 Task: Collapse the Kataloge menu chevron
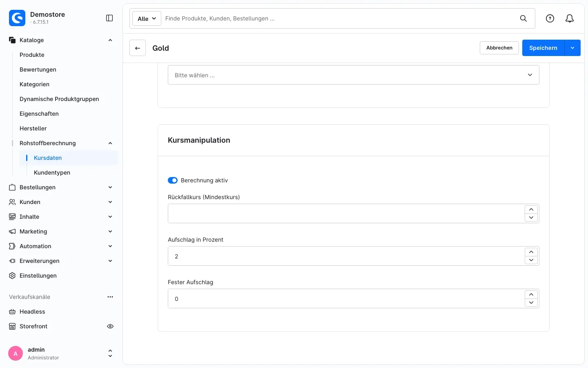pos(110,40)
